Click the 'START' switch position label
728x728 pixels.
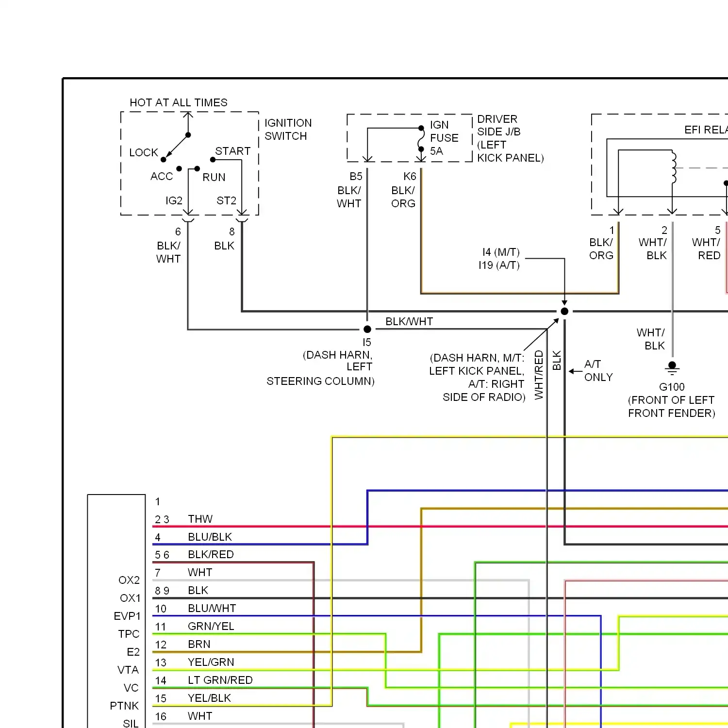(x=233, y=151)
